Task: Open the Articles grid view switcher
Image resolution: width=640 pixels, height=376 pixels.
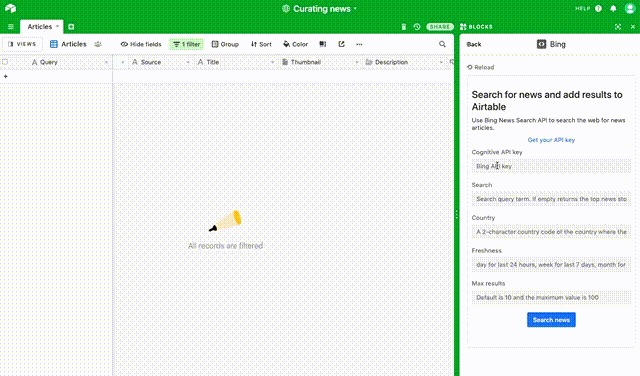Action: click(x=68, y=44)
